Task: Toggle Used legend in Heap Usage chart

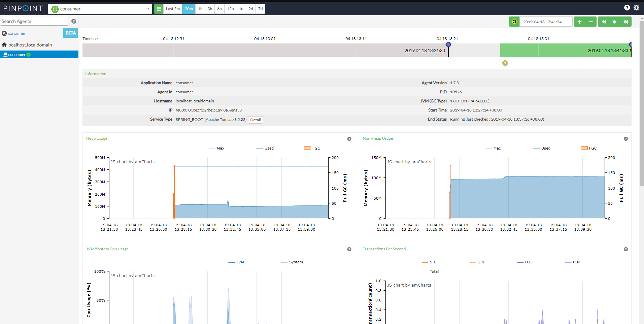Action: pyautogui.click(x=265, y=148)
